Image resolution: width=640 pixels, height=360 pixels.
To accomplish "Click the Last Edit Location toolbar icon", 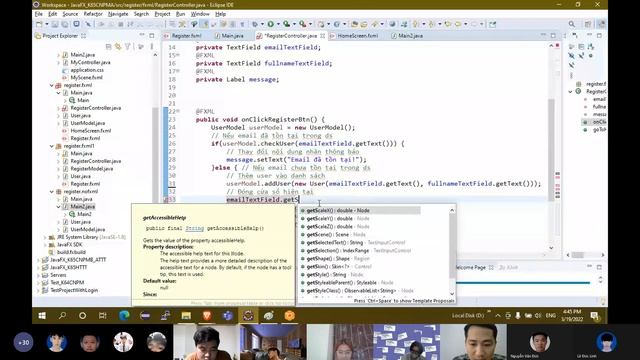I will click(448, 24).
